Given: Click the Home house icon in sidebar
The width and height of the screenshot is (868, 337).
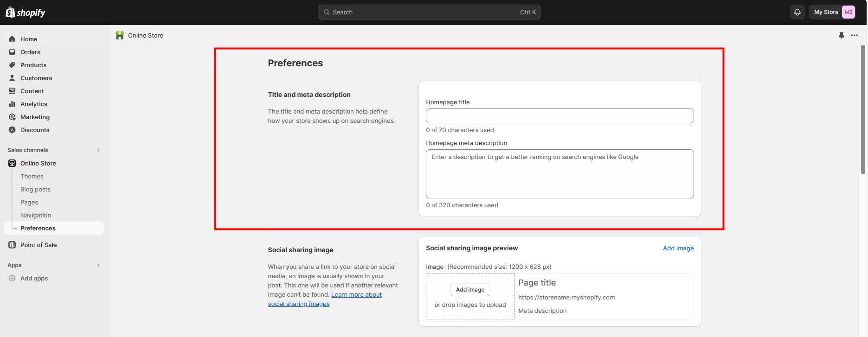Looking at the screenshot, I should tap(12, 39).
